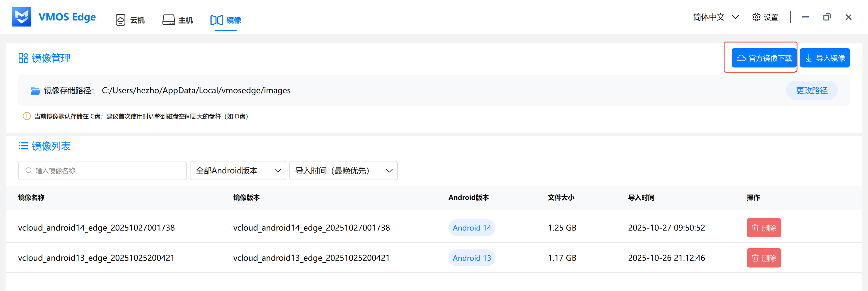Click the 镜像管理 grid icon

[x=23, y=58]
